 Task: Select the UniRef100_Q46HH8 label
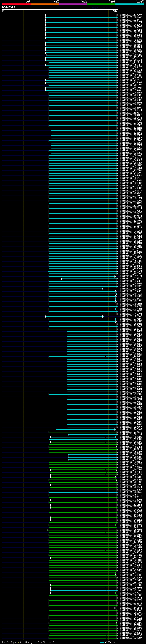[131, 284]
